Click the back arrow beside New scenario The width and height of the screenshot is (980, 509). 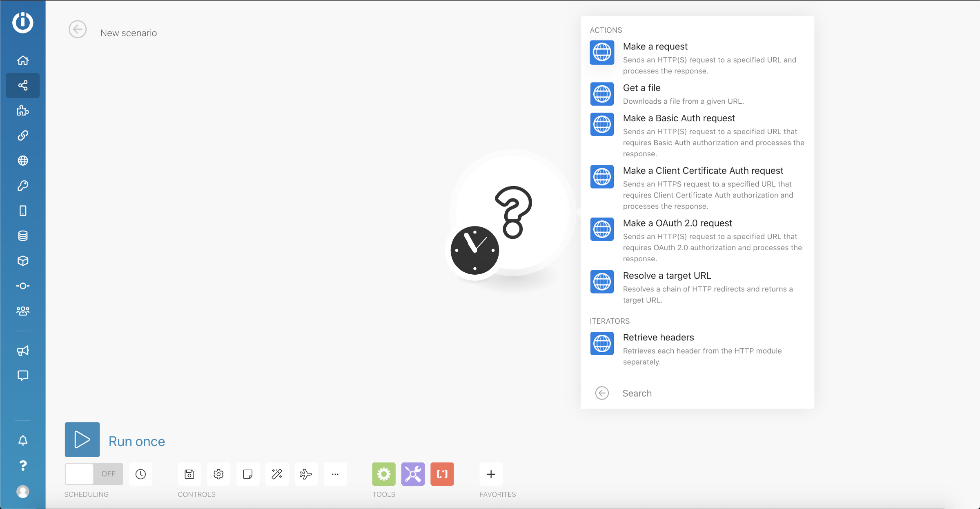tap(78, 29)
